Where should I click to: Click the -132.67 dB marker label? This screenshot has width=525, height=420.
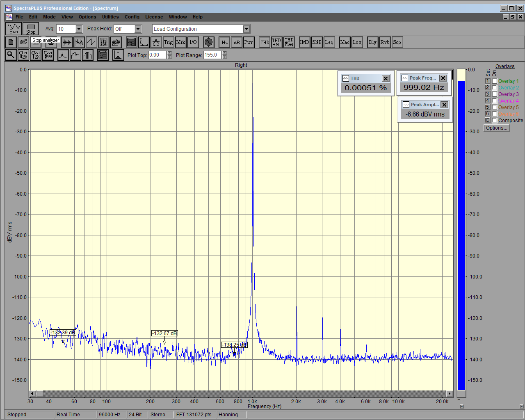click(x=164, y=333)
